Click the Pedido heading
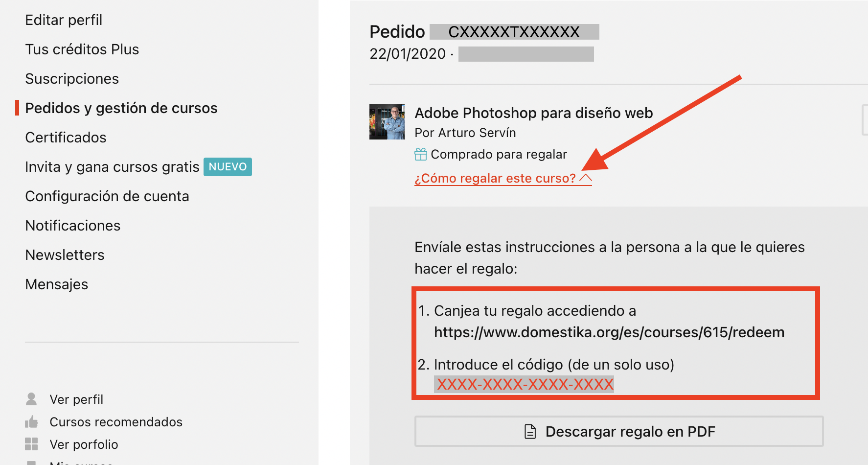The height and width of the screenshot is (465, 868). (397, 32)
